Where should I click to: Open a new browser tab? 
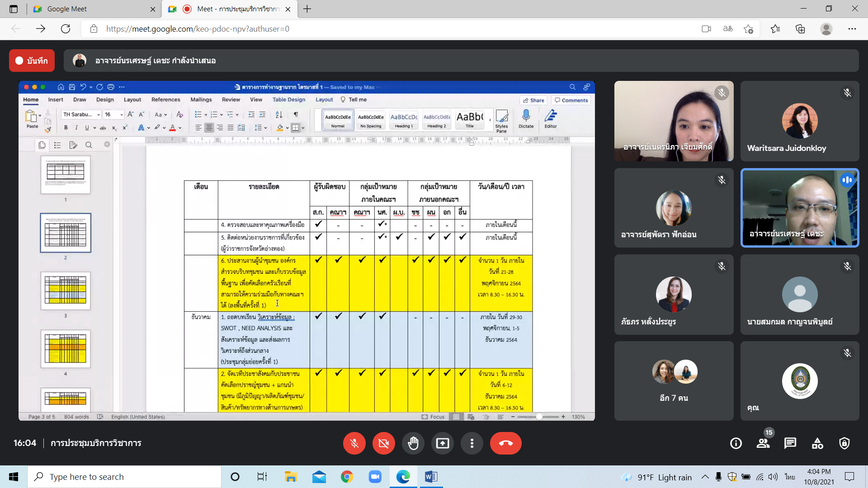[x=307, y=9]
